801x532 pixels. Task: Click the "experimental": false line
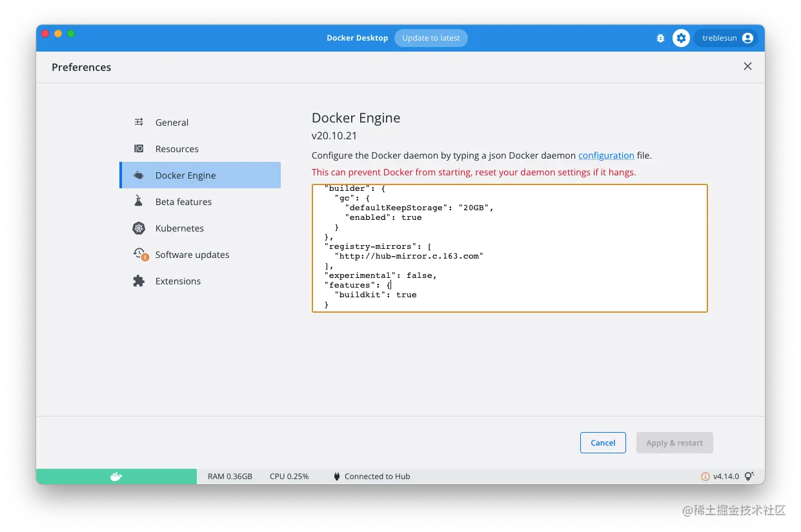pos(381,275)
